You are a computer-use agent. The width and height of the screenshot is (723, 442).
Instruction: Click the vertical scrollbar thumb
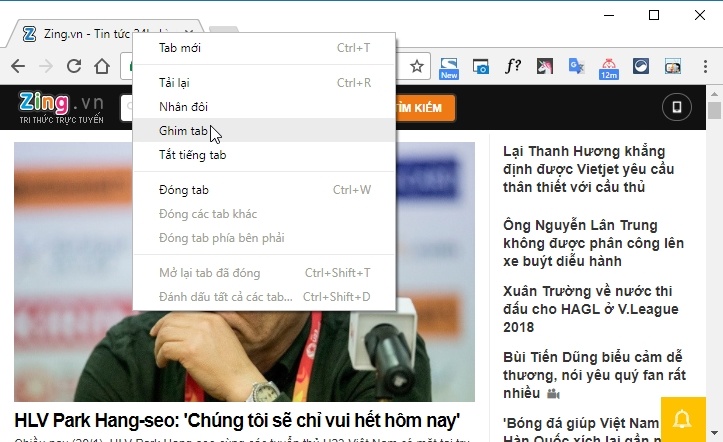714,111
